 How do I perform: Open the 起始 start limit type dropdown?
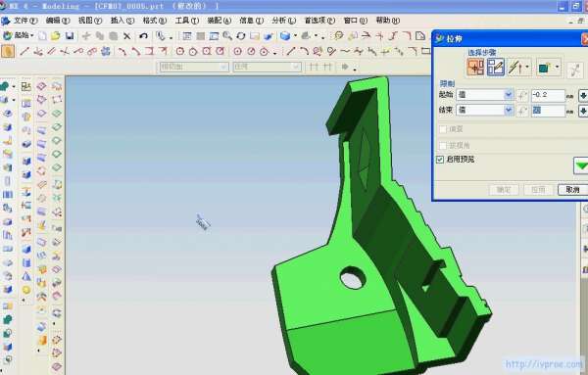point(484,95)
